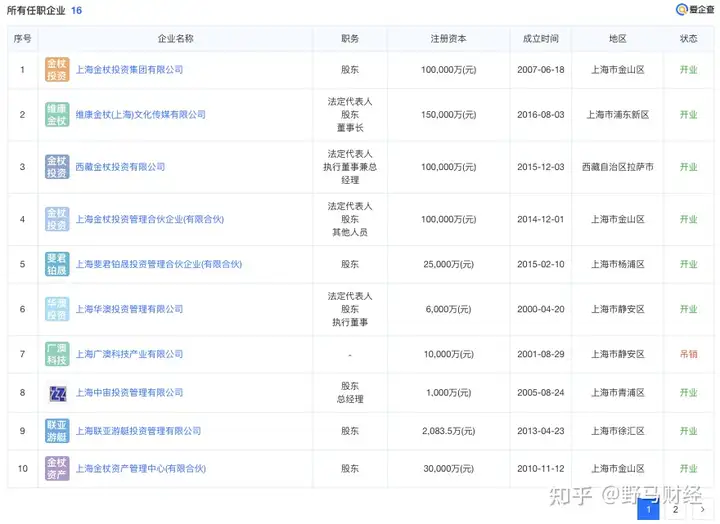Click the 职务 column header
The width and height of the screenshot is (720, 524).
(350, 39)
